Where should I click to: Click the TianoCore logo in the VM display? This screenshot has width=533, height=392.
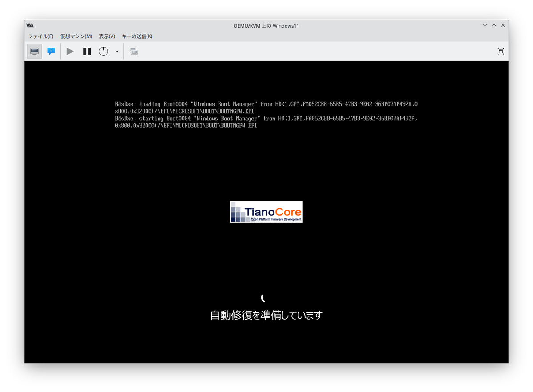pyautogui.click(x=266, y=212)
